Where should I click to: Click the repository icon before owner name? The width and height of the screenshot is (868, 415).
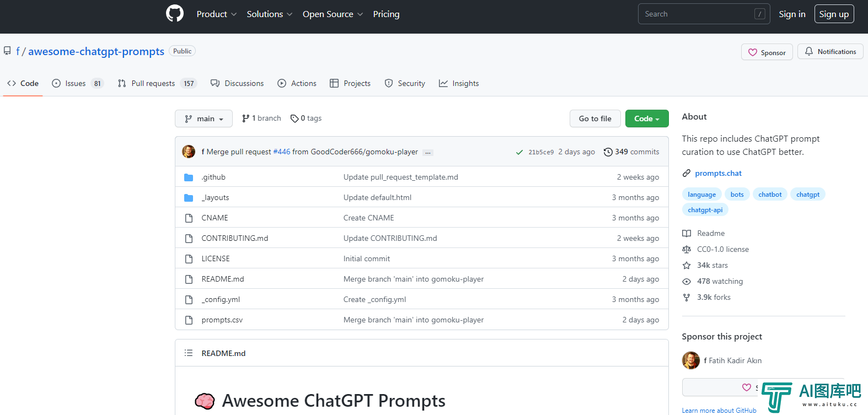coord(7,51)
